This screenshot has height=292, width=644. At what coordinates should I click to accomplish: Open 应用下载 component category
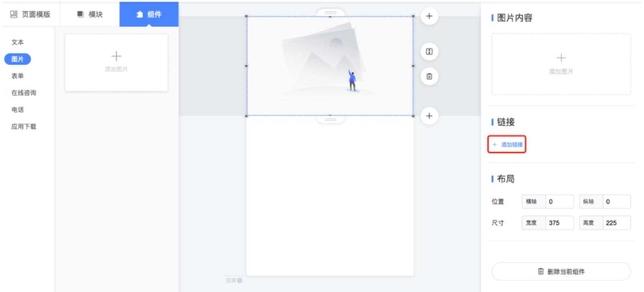coord(24,127)
